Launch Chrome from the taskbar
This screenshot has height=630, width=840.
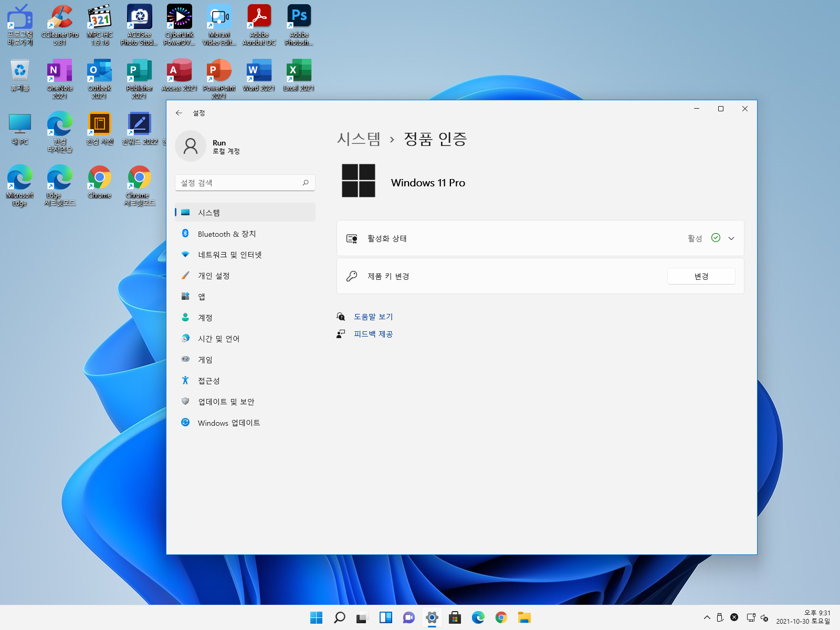point(501,617)
